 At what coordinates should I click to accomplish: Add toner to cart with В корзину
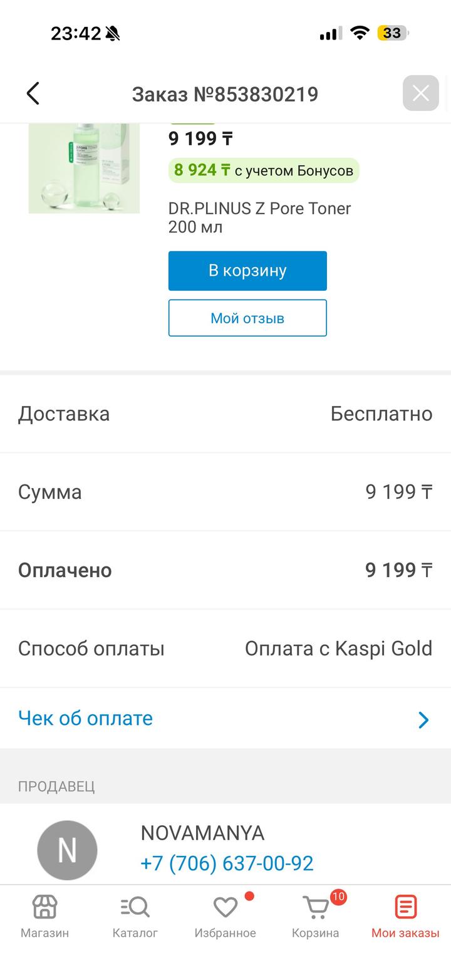pos(247,271)
